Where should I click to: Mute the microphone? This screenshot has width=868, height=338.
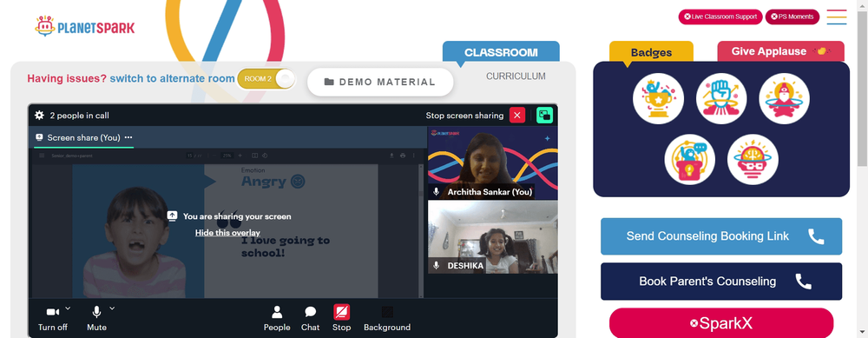[x=97, y=318]
